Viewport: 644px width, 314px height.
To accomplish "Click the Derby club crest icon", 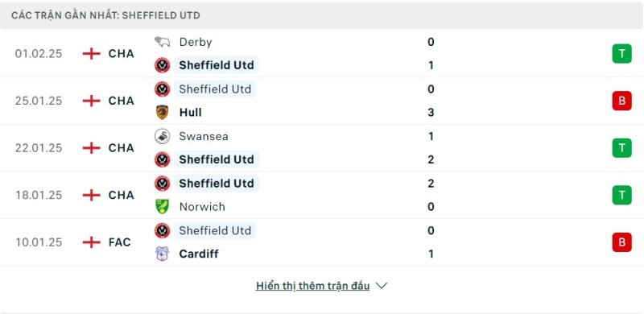I will (x=163, y=42).
